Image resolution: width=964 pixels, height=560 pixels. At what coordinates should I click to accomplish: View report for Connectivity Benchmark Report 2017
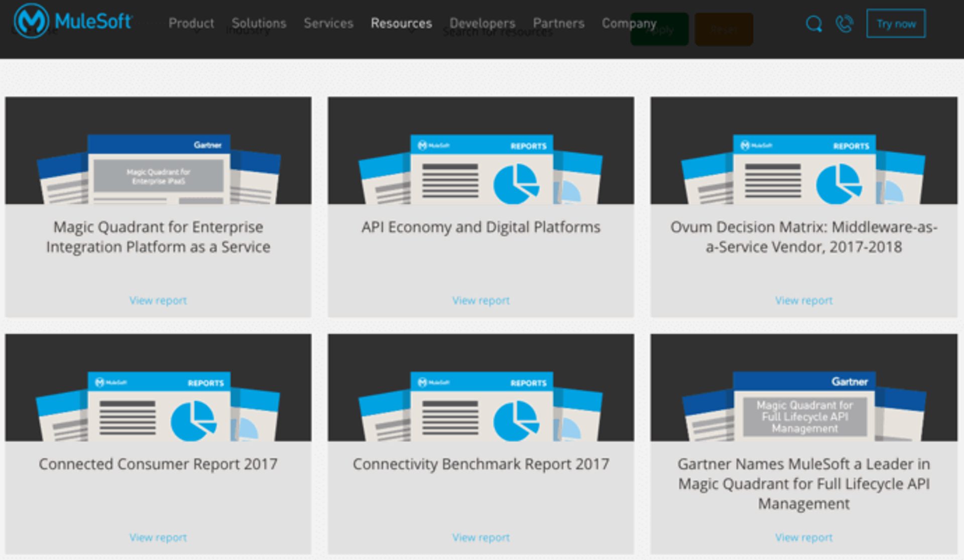tap(480, 537)
